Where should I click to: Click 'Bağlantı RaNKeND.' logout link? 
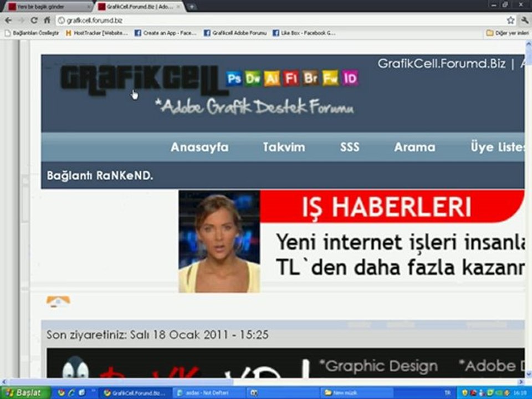click(100, 176)
